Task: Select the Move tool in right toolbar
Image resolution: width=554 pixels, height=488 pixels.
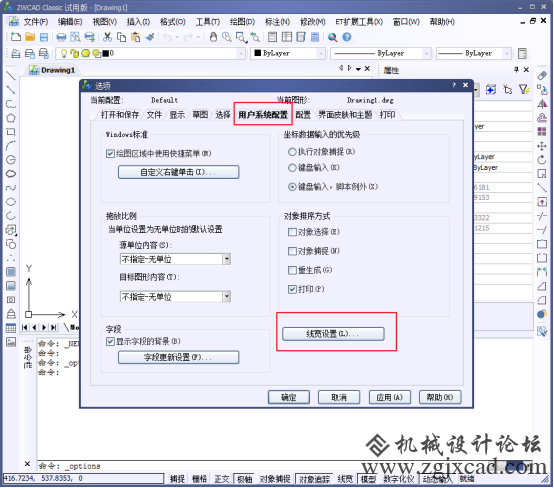Action: pos(542,146)
